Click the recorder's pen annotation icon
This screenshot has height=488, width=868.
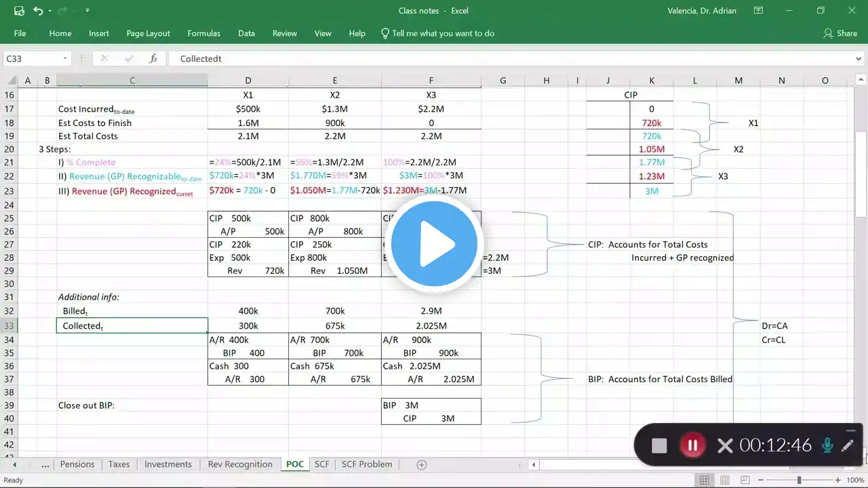tap(848, 445)
